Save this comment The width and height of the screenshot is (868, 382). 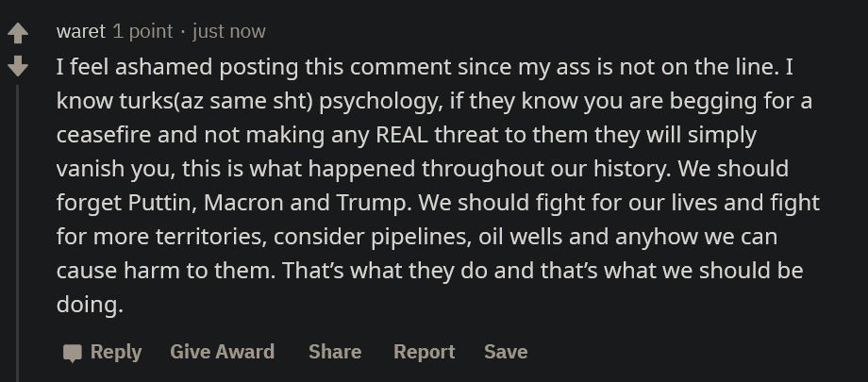[x=506, y=352]
